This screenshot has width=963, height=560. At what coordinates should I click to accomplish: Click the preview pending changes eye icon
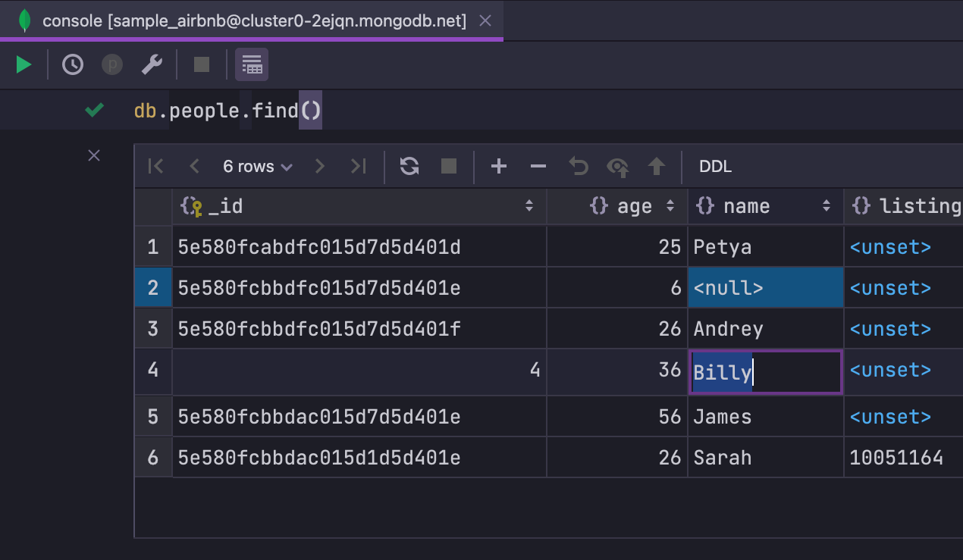click(x=618, y=167)
